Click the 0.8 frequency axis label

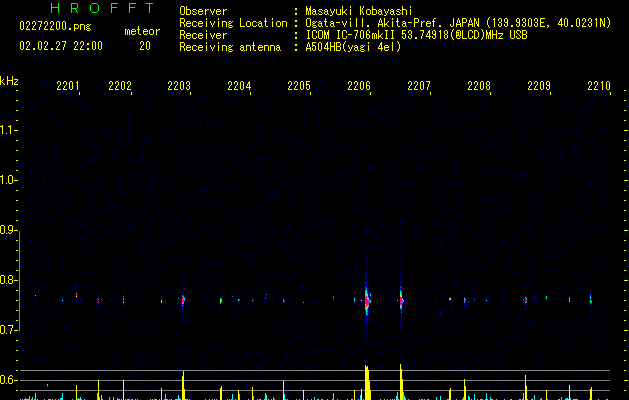[8, 280]
